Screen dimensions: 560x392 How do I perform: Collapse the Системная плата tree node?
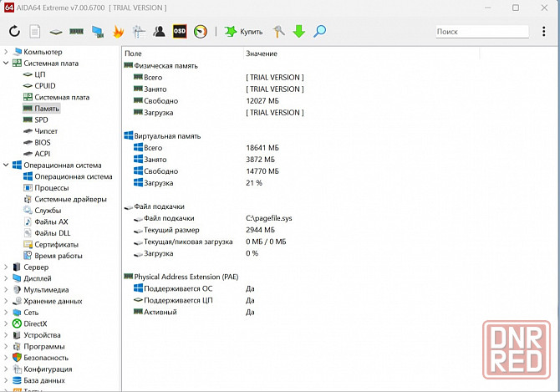(7, 64)
